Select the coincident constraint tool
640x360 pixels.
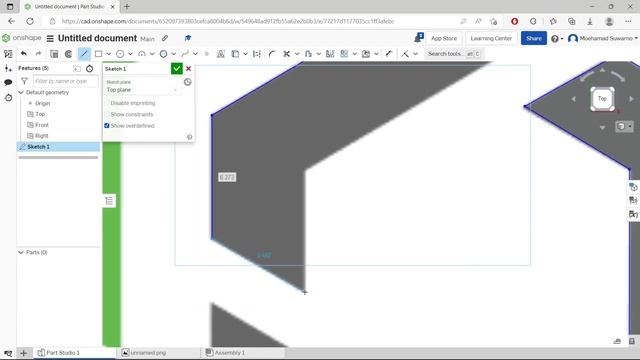click(405, 54)
